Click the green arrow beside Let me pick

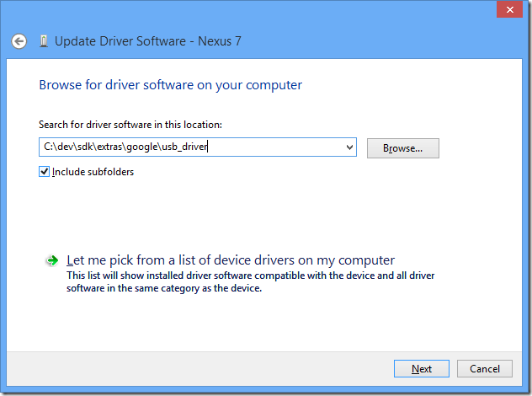[x=52, y=261]
